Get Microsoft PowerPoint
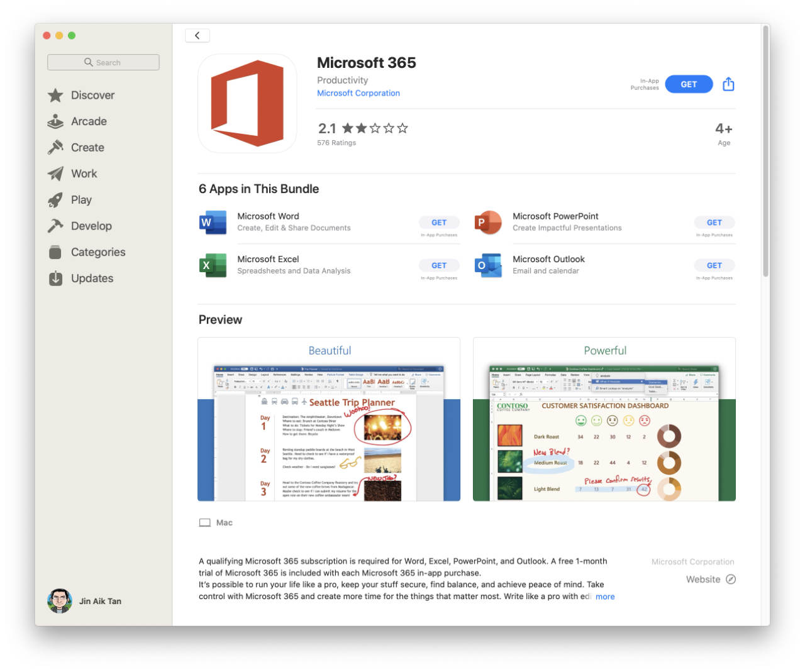 click(714, 223)
